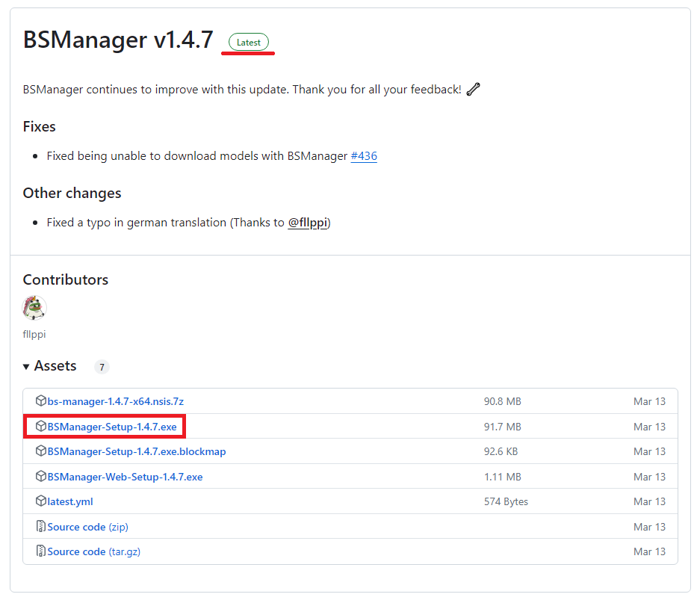Click the fllppi name under avatar
This screenshot has width=700, height=603.
pos(34,334)
